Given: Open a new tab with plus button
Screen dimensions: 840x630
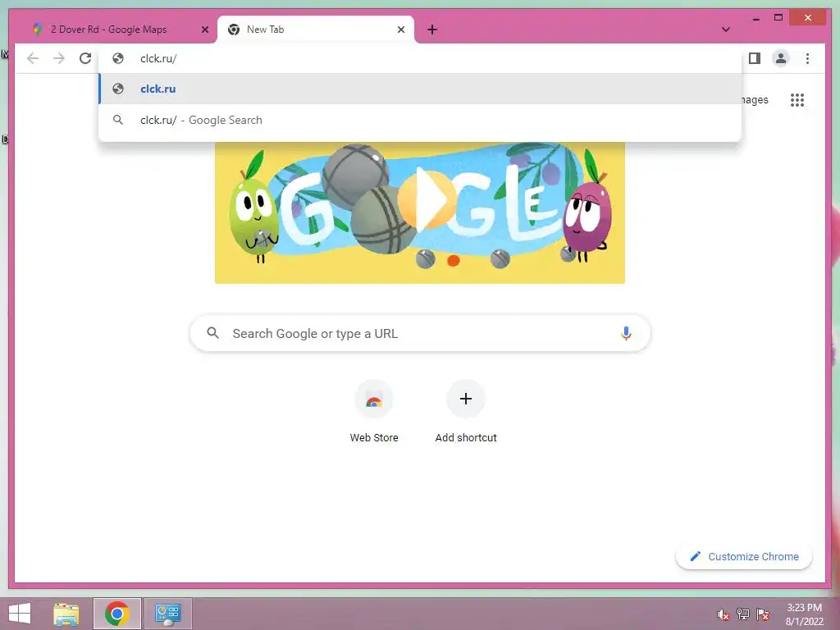Looking at the screenshot, I should tap(432, 30).
